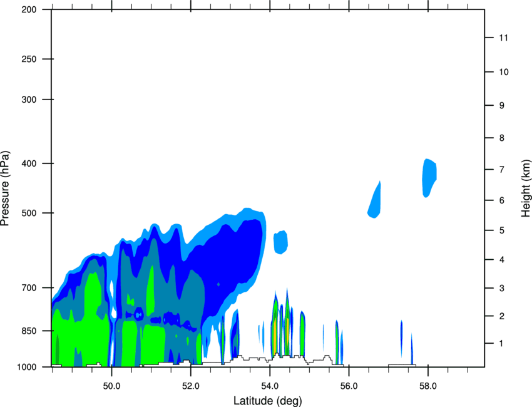Click latitude tick label 58.0
This screenshot has height=407, width=532.
(428, 386)
